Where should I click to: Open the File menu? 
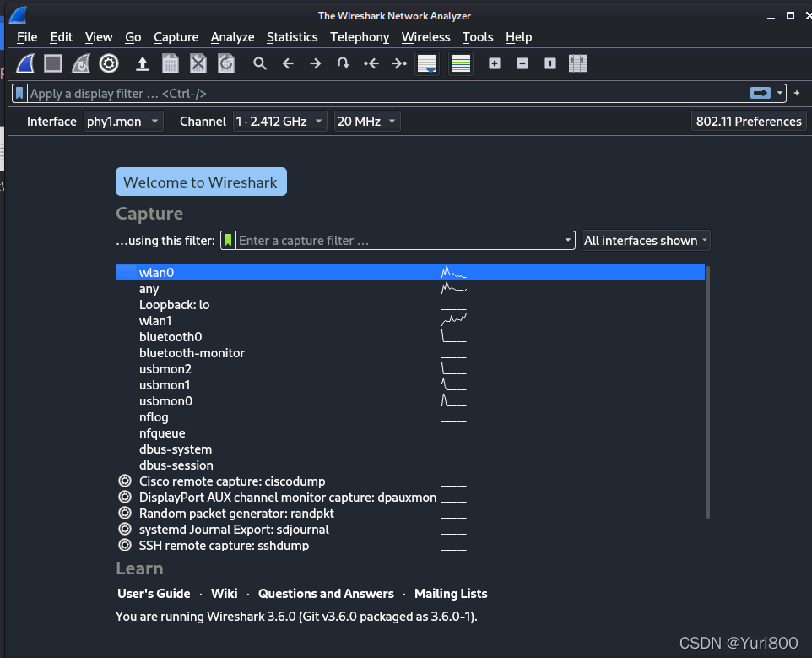(x=27, y=37)
